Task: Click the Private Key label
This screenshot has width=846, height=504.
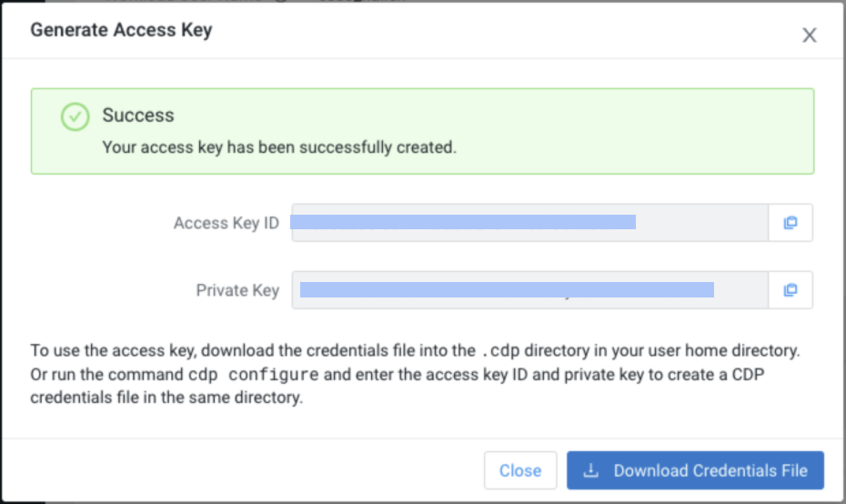Action: pyautogui.click(x=237, y=290)
